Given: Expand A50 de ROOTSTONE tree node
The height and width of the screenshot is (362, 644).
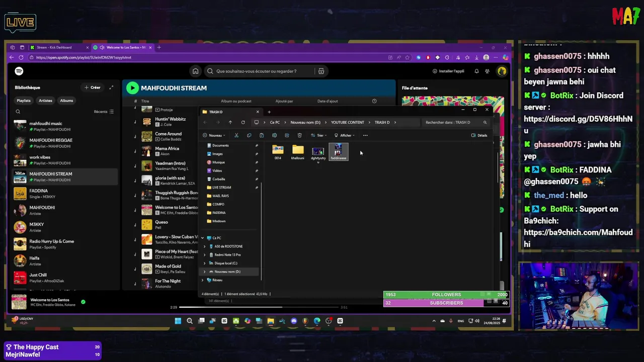Looking at the screenshot, I should (x=204, y=246).
